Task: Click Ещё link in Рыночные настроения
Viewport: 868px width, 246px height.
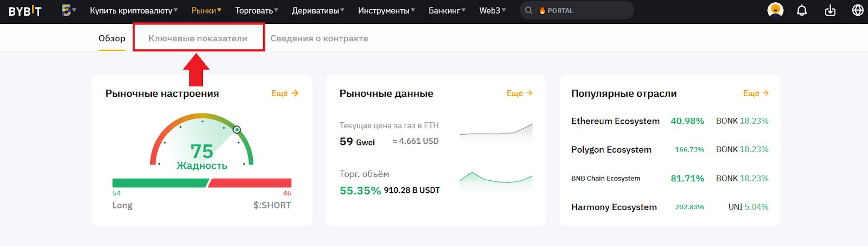Action: pyautogui.click(x=285, y=93)
